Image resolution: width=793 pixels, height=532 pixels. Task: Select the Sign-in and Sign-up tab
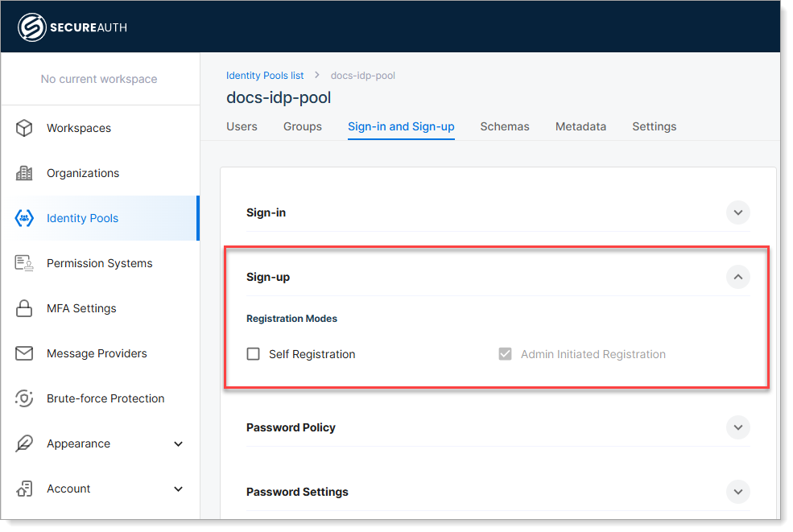click(401, 126)
